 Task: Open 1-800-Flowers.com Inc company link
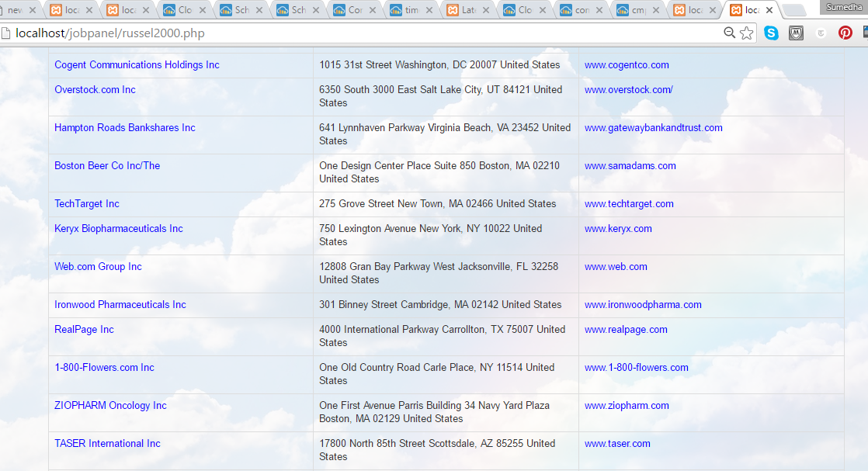pos(104,368)
